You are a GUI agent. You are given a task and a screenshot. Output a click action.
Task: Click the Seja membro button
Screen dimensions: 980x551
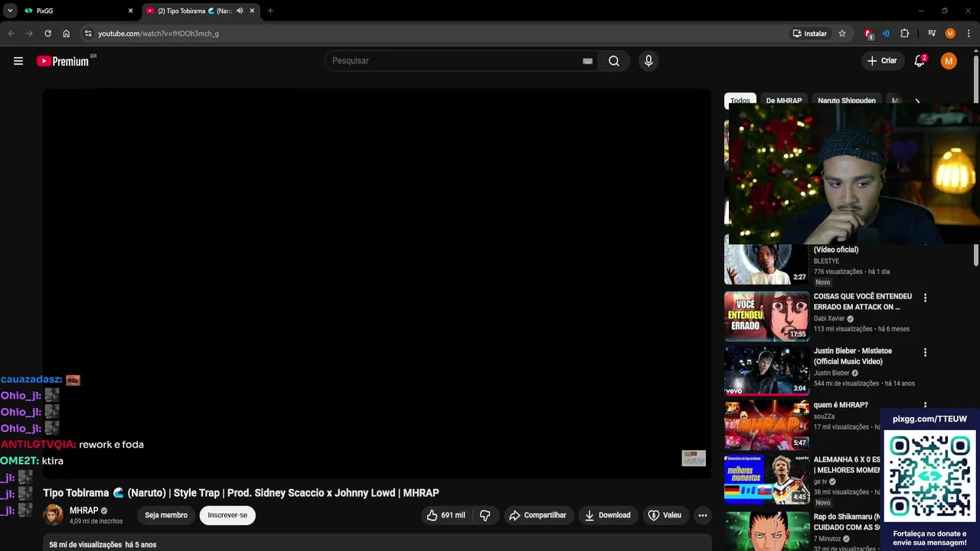click(x=166, y=515)
